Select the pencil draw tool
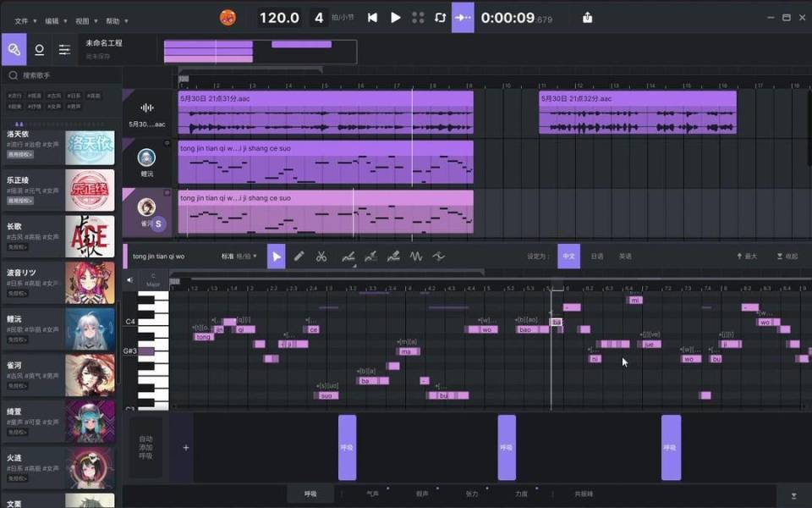812x508 pixels. [x=299, y=256]
